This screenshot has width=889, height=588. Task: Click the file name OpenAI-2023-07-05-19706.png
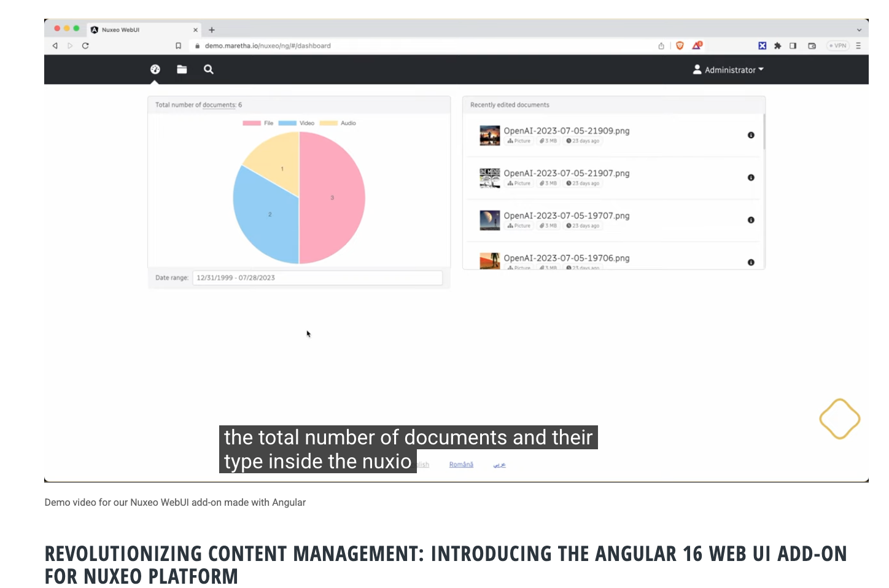(x=567, y=258)
